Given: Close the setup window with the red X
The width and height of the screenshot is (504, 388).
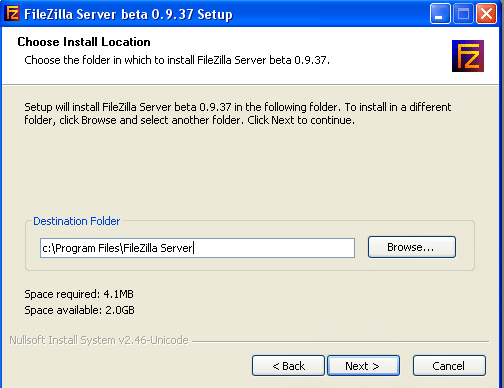Looking at the screenshot, I should [x=486, y=14].
